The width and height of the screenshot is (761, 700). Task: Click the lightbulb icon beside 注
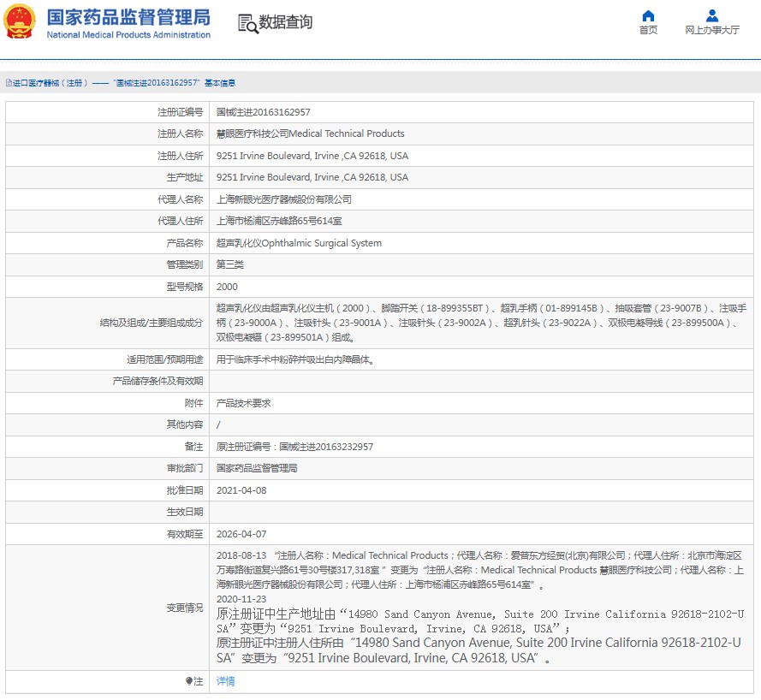click(x=189, y=681)
